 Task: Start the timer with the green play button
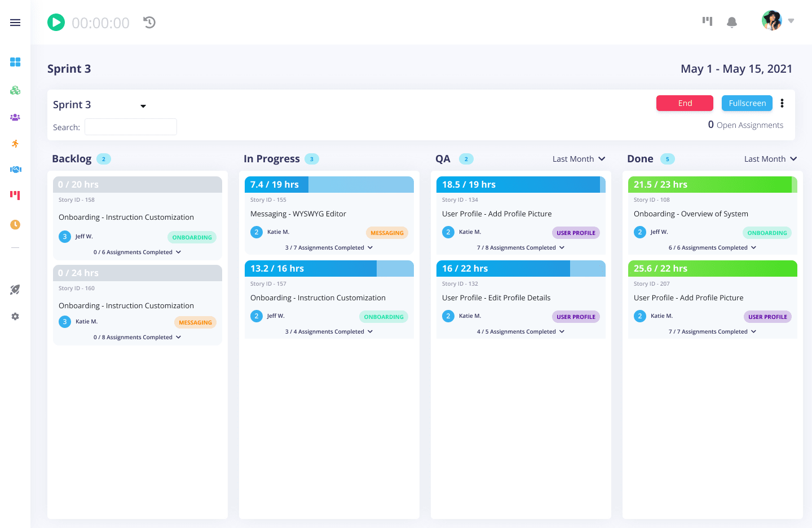[56, 22]
